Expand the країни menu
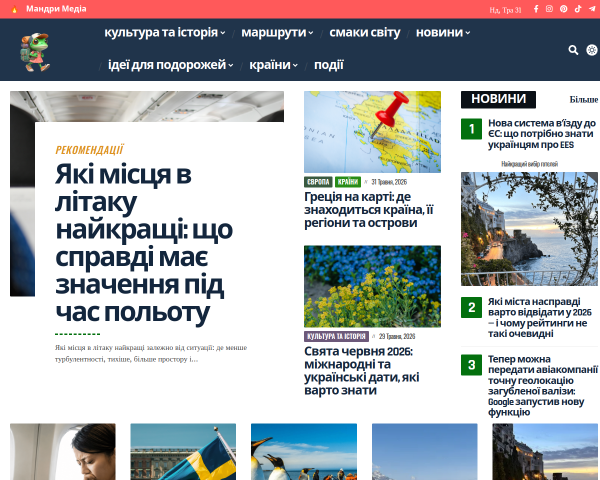 point(273,65)
